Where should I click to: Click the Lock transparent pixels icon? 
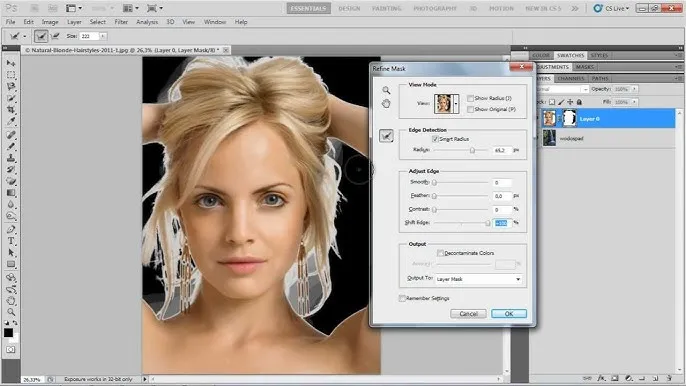552,102
